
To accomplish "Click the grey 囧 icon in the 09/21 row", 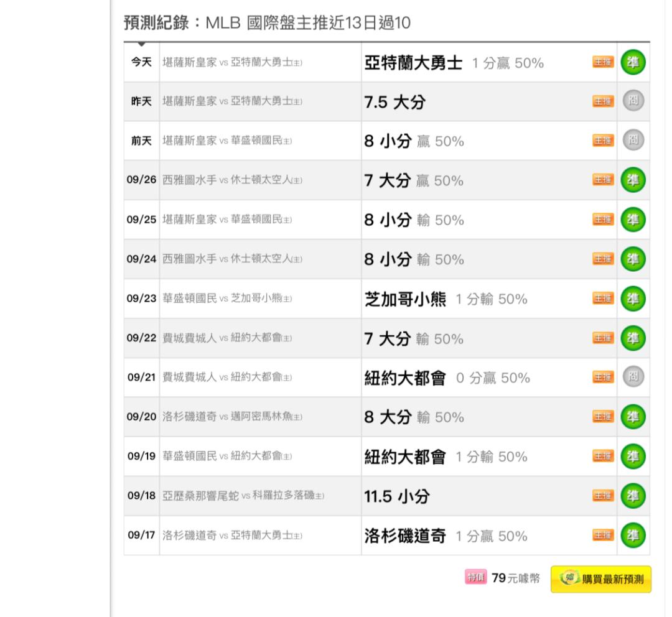I will coord(633,377).
